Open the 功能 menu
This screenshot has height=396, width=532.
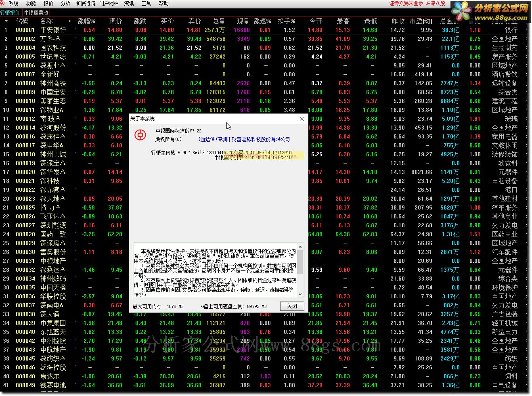point(31,3)
